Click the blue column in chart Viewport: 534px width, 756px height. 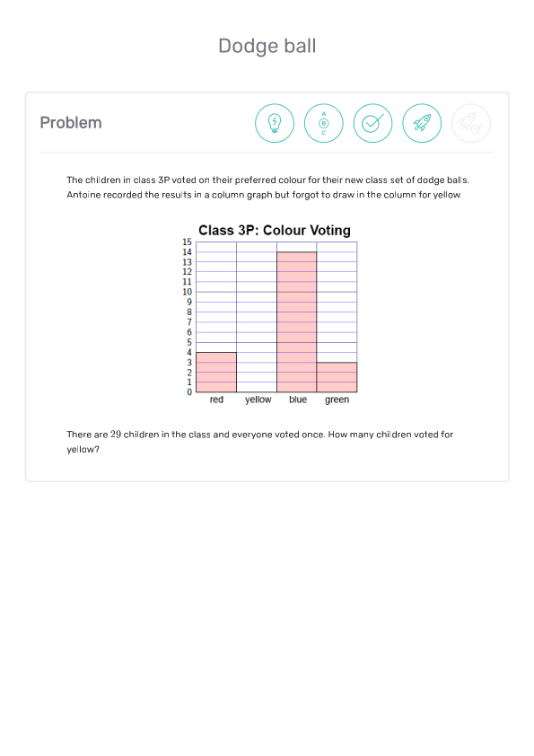[296, 322]
